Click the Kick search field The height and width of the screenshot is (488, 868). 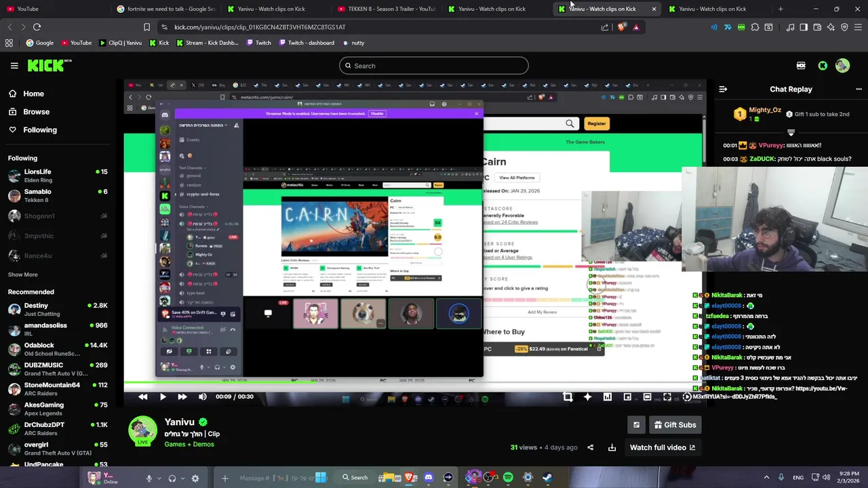434,66
